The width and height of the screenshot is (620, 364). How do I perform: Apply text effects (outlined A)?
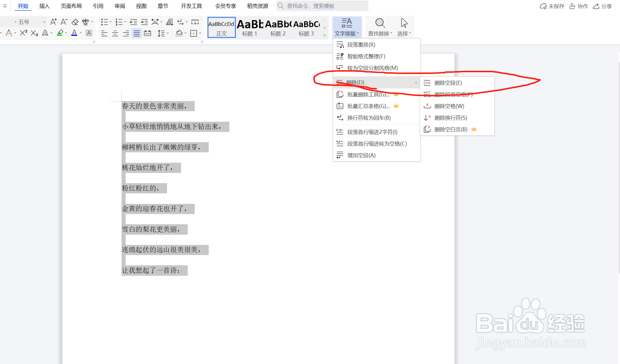click(45, 33)
